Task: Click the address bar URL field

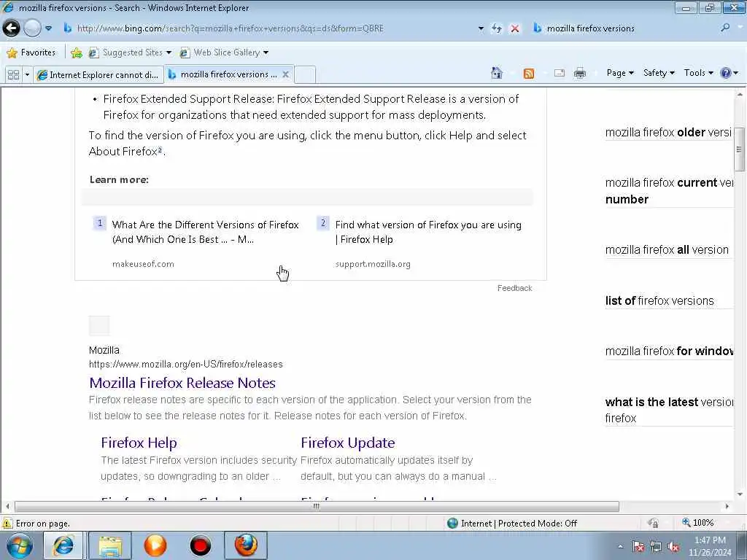Action: click(269, 28)
